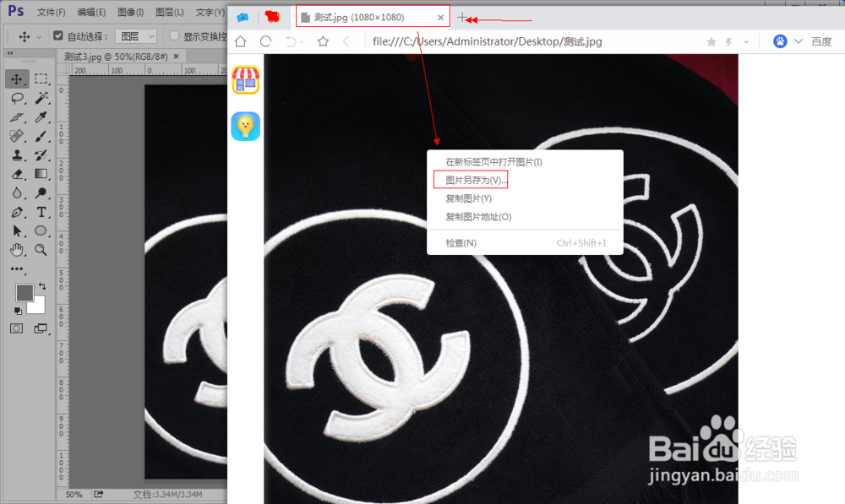Click the foreground color swatch
The image size is (845, 504).
point(25,292)
